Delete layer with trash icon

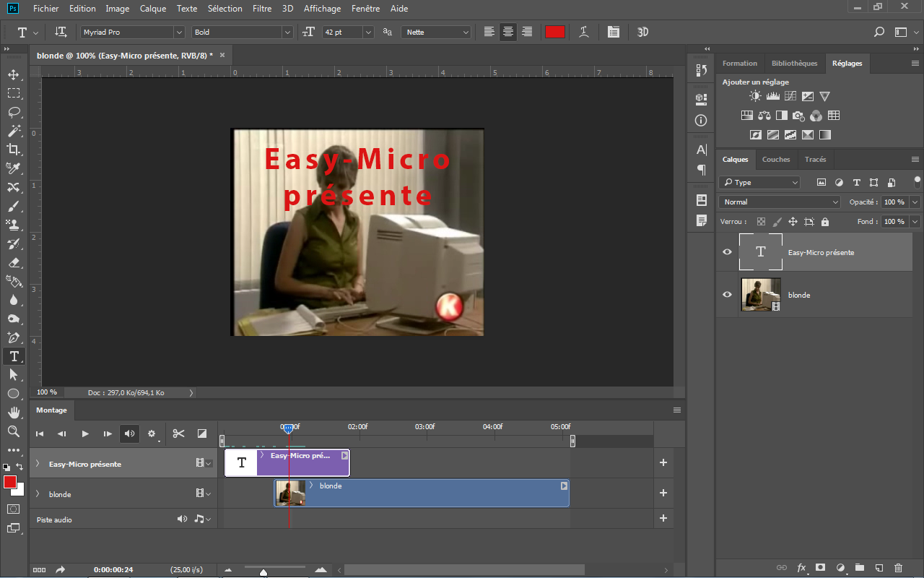click(x=898, y=568)
